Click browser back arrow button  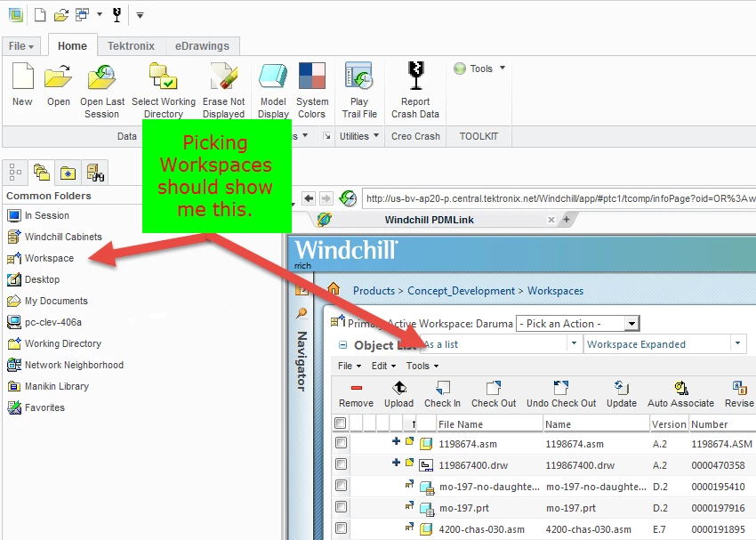point(309,198)
